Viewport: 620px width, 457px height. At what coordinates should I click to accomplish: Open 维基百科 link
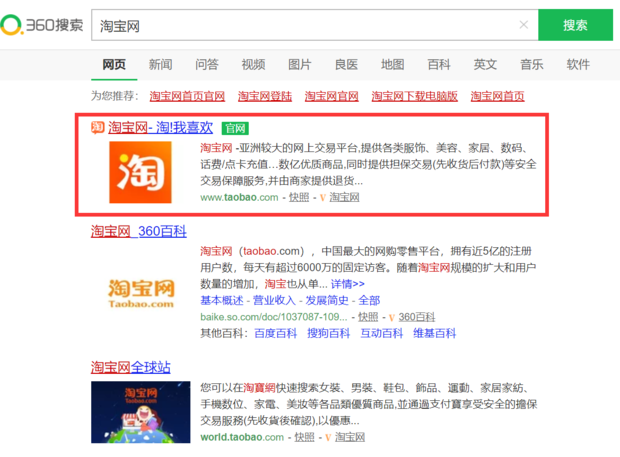click(435, 333)
